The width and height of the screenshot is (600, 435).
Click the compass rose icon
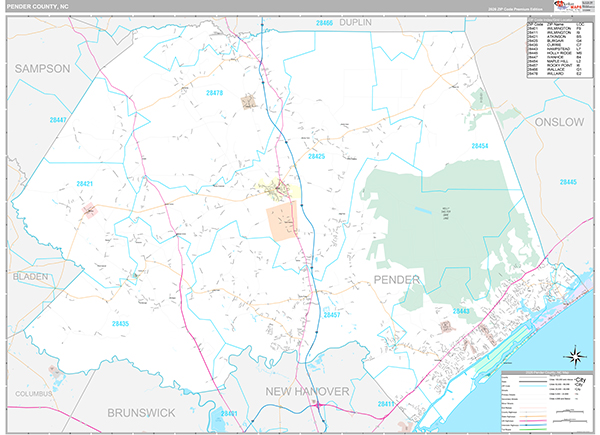(x=574, y=355)
